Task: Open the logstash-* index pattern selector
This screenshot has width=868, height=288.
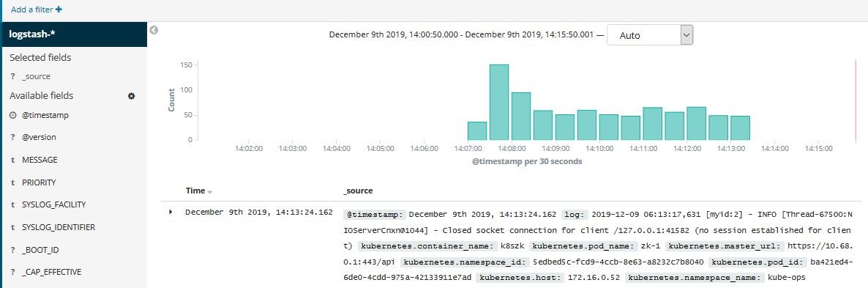Action: pyautogui.click(x=74, y=34)
